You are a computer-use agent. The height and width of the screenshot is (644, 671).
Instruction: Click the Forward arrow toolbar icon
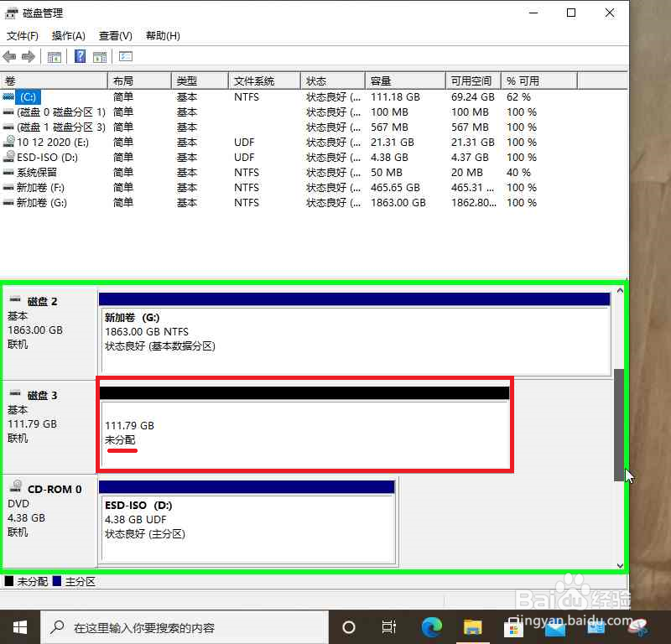pyautogui.click(x=29, y=56)
